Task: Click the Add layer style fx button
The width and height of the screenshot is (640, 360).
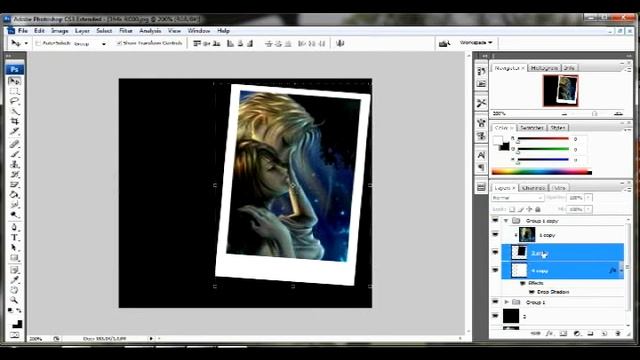Action: tap(549, 333)
